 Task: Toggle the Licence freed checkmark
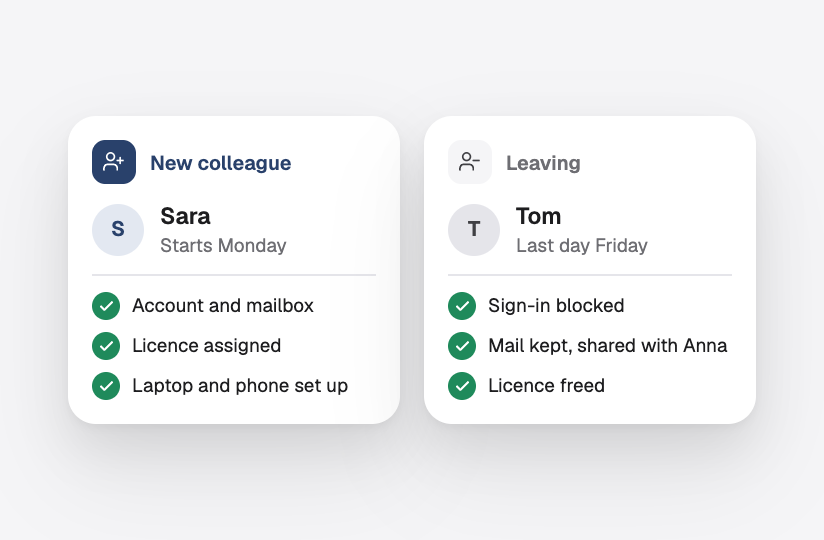click(x=462, y=386)
